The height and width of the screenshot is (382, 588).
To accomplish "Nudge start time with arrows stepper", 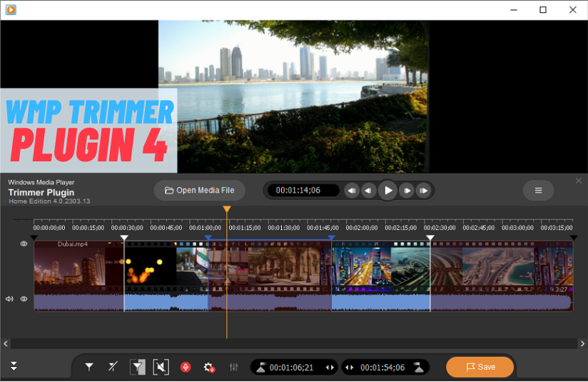I will point(330,368).
